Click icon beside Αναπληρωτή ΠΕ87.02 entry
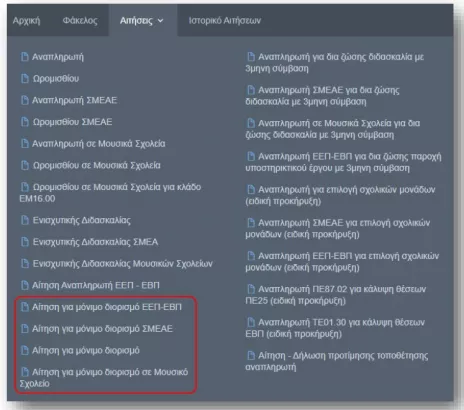Viewport: 464px width, 410px height. 251,289
